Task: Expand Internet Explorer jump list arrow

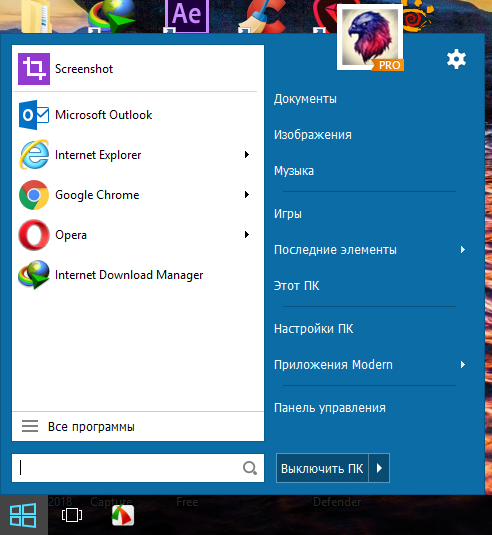Action: pos(247,155)
